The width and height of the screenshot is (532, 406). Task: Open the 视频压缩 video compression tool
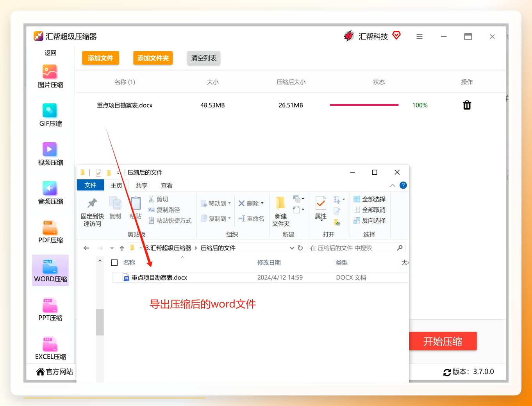tap(50, 154)
